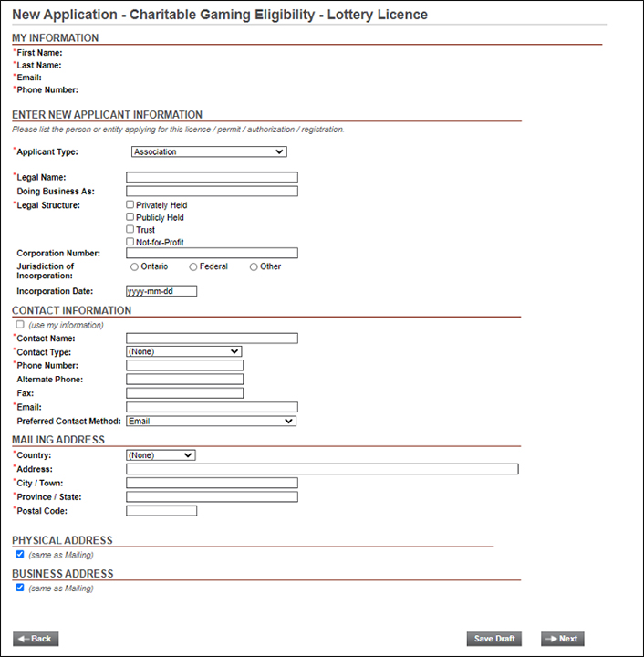The height and width of the screenshot is (657, 644).
Task: Uncheck Physical Address same as Mailing
Action: pos(20,555)
